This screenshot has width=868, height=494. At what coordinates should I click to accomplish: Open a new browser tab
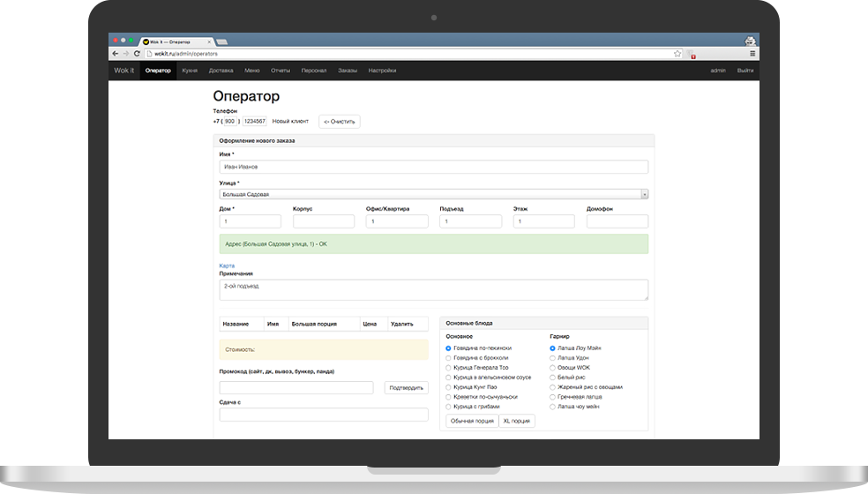(x=221, y=41)
